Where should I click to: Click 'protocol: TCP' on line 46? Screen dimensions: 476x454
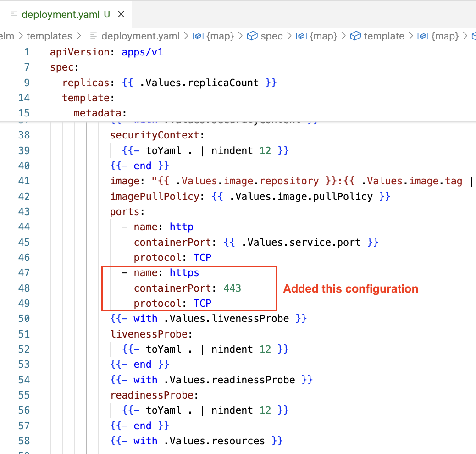(x=172, y=258)
